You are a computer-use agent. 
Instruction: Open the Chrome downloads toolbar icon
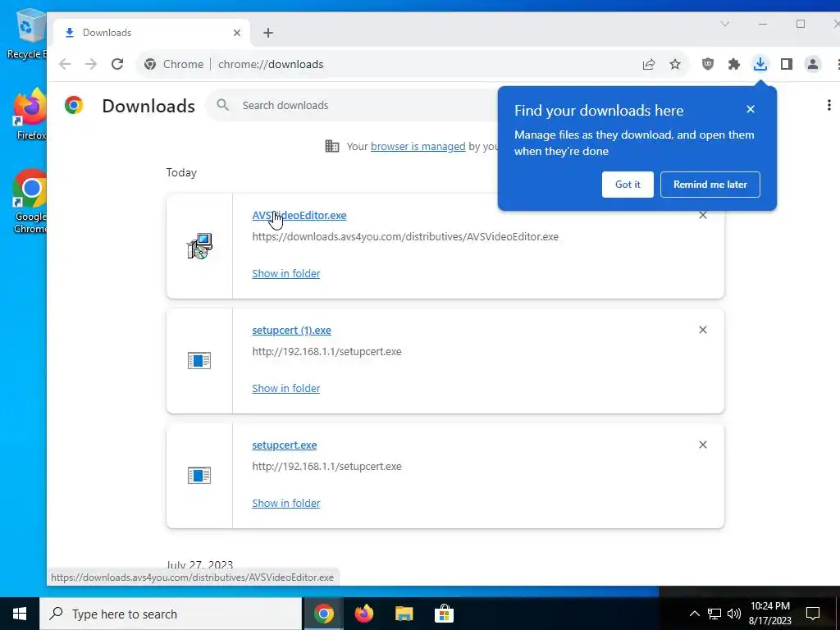[x=760, y=64]
